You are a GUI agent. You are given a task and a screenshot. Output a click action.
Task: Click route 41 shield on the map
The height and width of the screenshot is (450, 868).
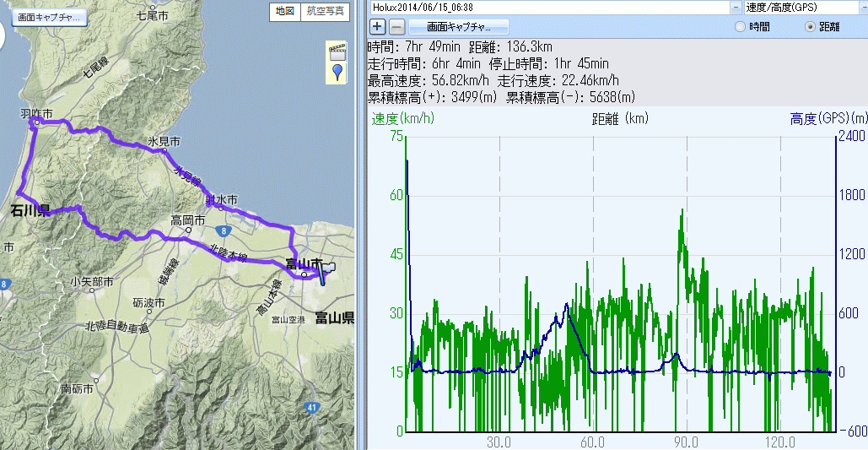(312, 409)
